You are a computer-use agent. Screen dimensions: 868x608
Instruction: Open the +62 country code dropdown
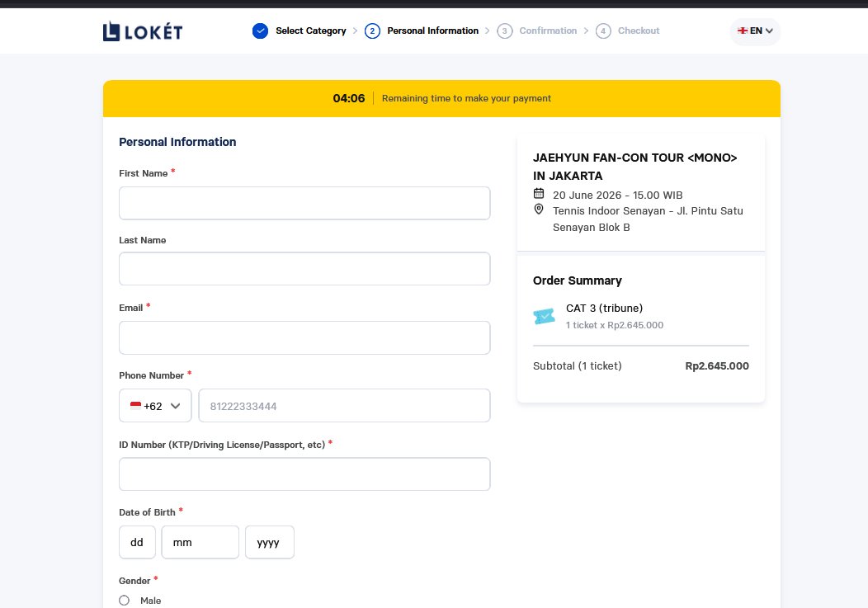click(155, 405)
